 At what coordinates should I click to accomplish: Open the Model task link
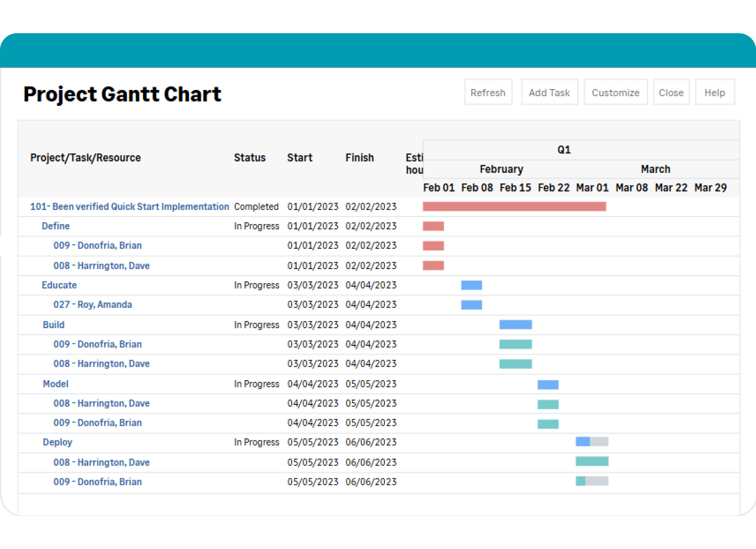tap(55, 384)
